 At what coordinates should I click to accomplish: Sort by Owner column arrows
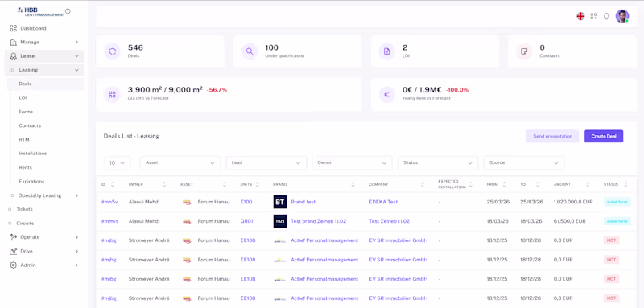(x=164, y=184)
